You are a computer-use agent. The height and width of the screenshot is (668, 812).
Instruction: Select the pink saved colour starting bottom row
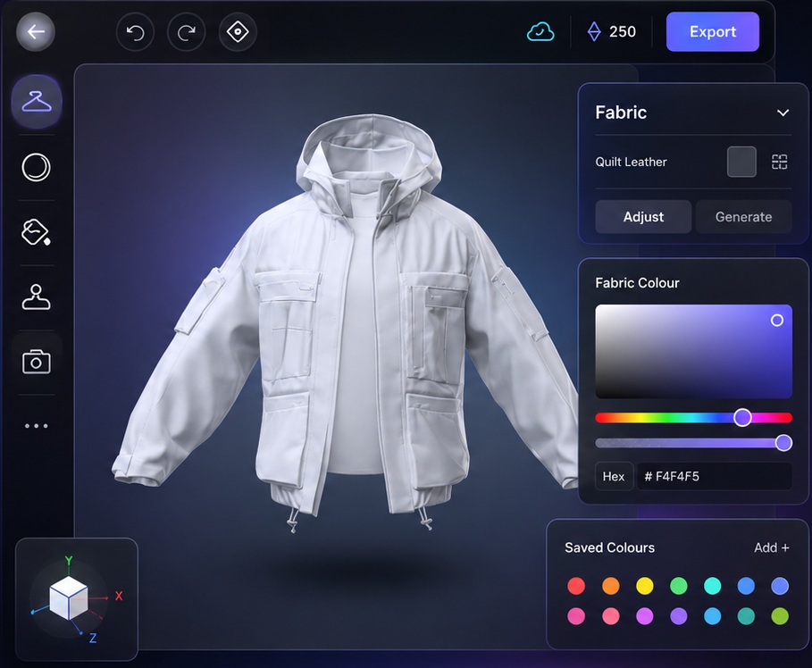pyautogui.click(x=576, y=616)
